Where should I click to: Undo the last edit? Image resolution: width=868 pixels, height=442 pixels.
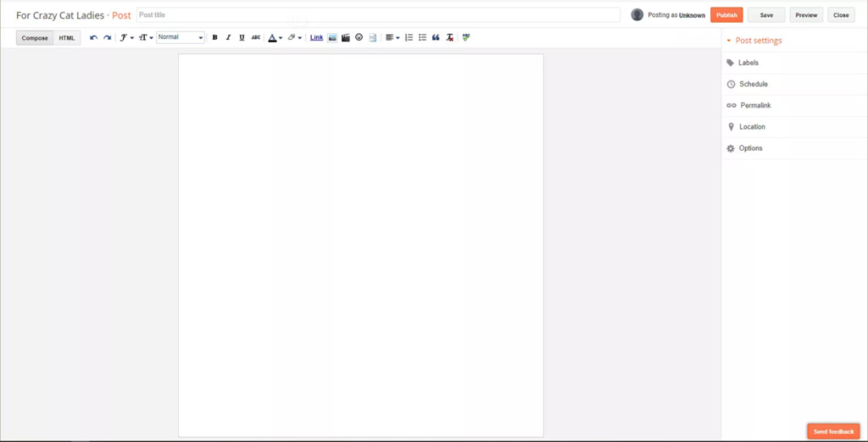(x=93, y=37)
